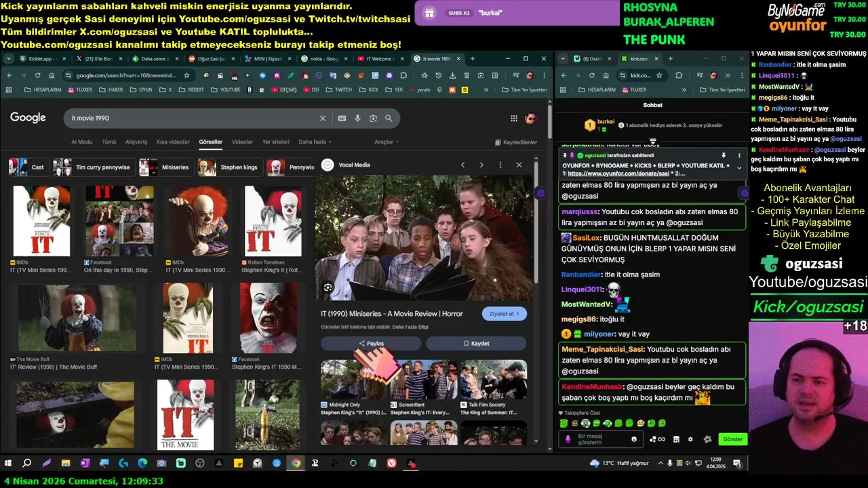Screen dimensions: 868x488
Task: Open the YOUTUBE bookmarks folder
Action: (225, 89)
